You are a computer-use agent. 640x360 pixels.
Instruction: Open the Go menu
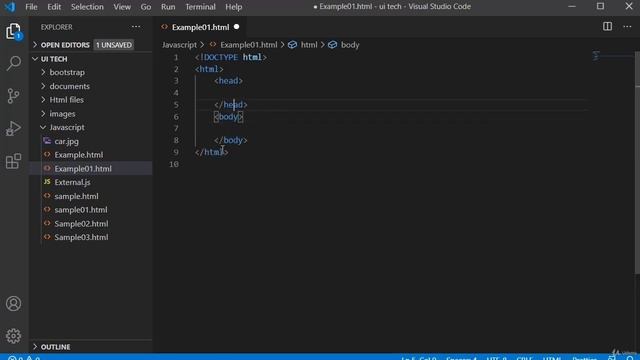pos(146,7)
